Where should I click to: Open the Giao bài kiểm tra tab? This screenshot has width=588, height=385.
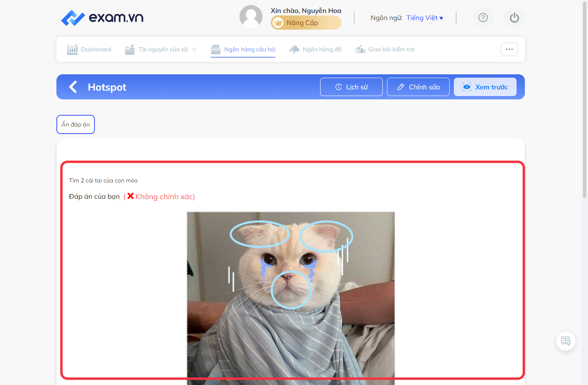pyautogui.click(x=384, y=49)
